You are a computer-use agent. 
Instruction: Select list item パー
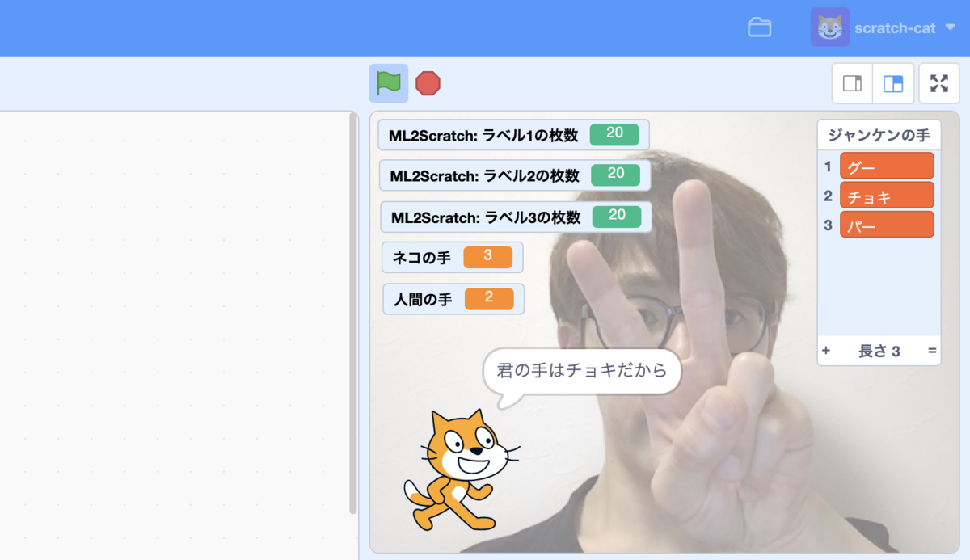coord(887,225)
